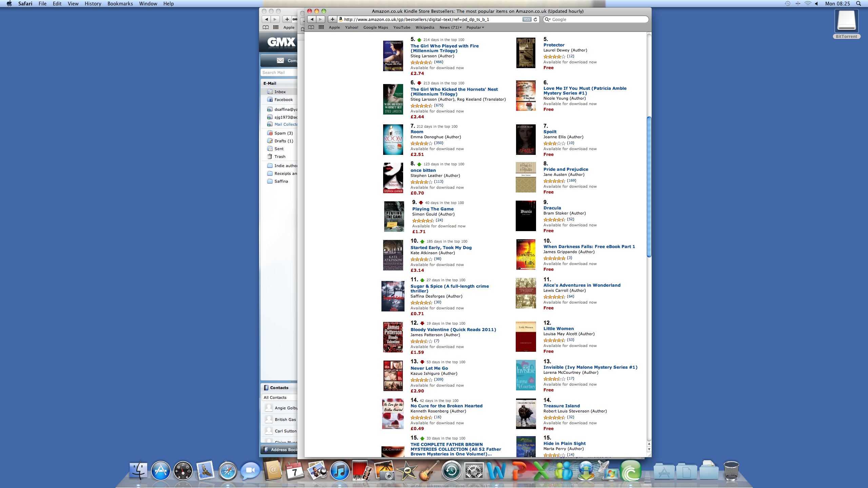868x488 pixels.
Task: Expand the News (71) bookmarks dropdown
Action: [450, 27]
